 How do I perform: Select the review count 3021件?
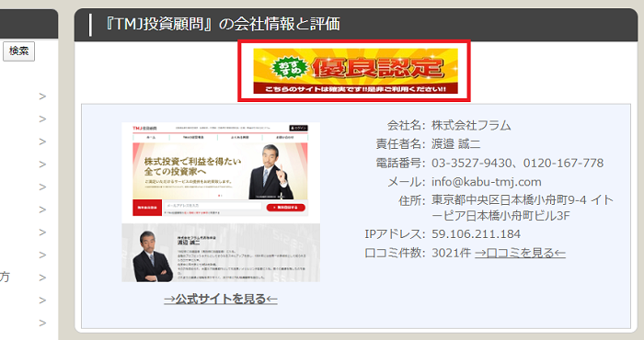pyautogui.click(x=451, y=253)
